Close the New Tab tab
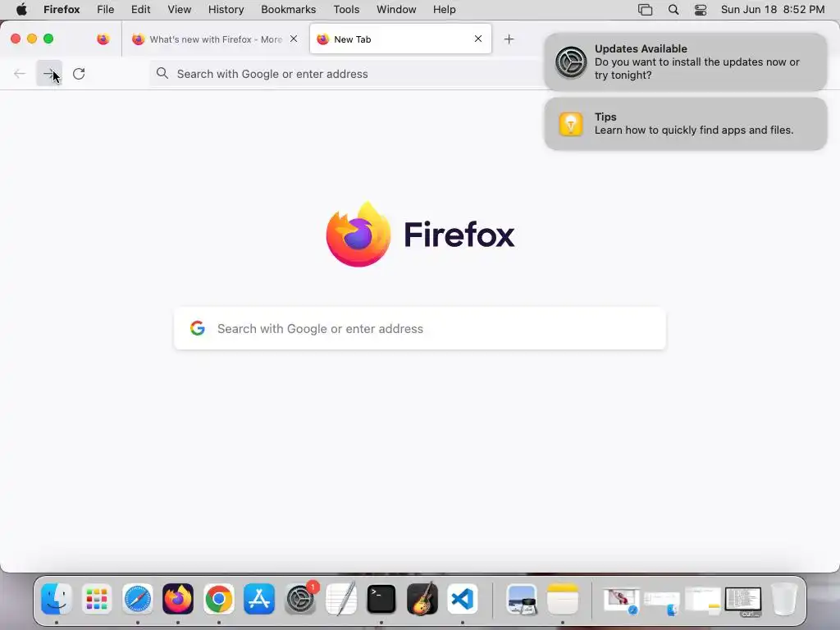 pyautogui.click(x=478, y=39)
